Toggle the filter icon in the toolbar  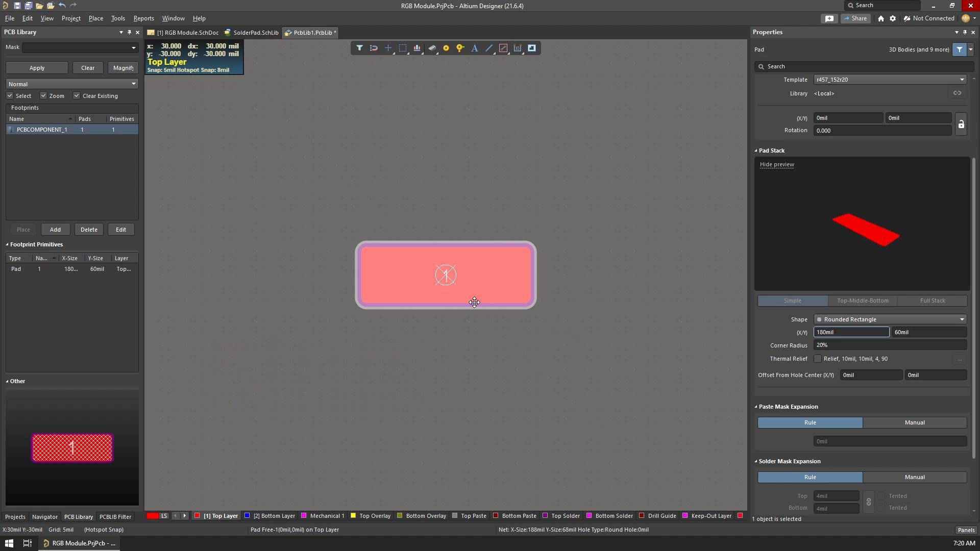(x=359, y=48)
